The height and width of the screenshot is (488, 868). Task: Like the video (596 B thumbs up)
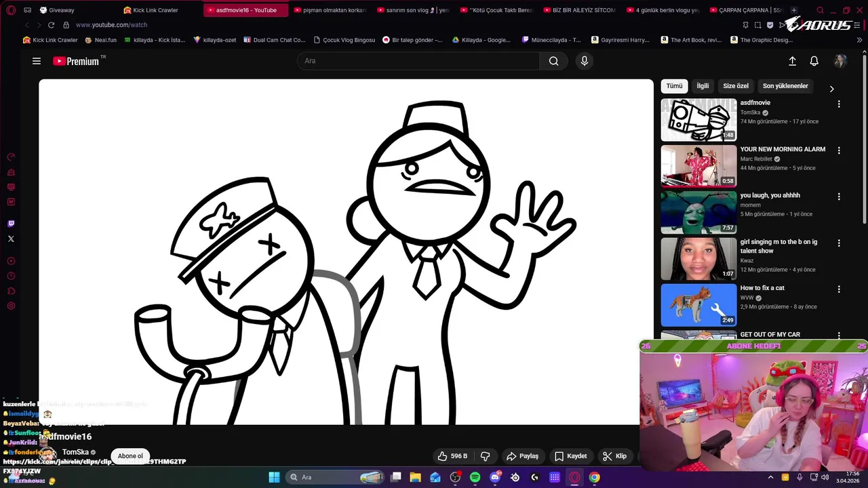(x=452, y=456)
